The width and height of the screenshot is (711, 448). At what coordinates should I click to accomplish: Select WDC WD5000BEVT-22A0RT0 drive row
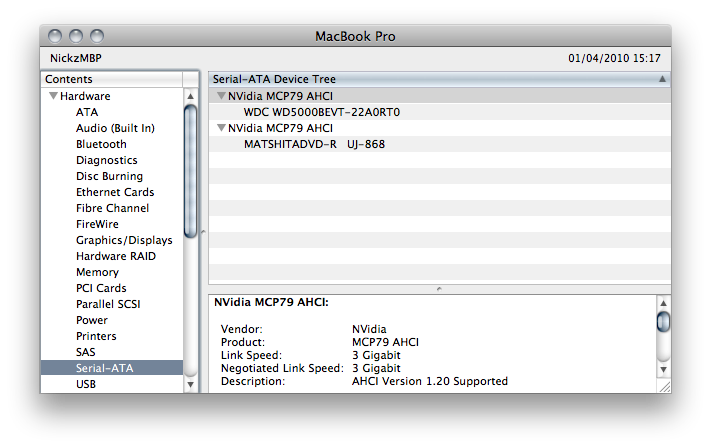pyautogui.click(x=439, y=112)
